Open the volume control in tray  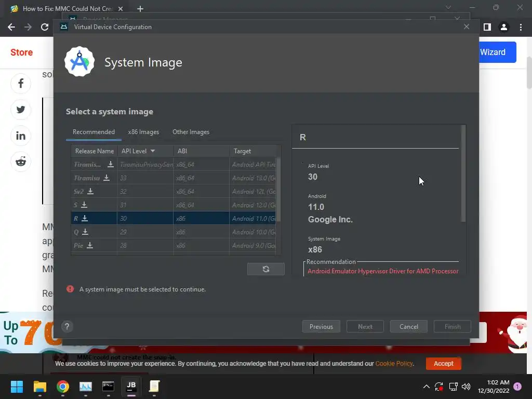pos(466,387)
